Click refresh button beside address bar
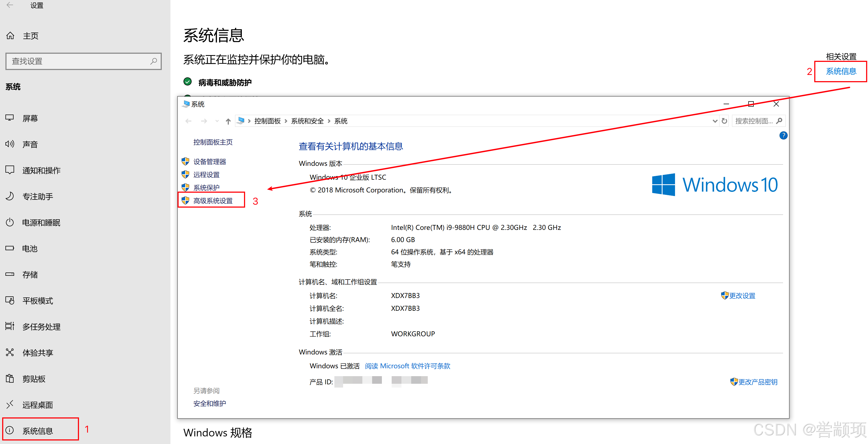The height and width of the screenshot is (444, 868). click(724, 121)
